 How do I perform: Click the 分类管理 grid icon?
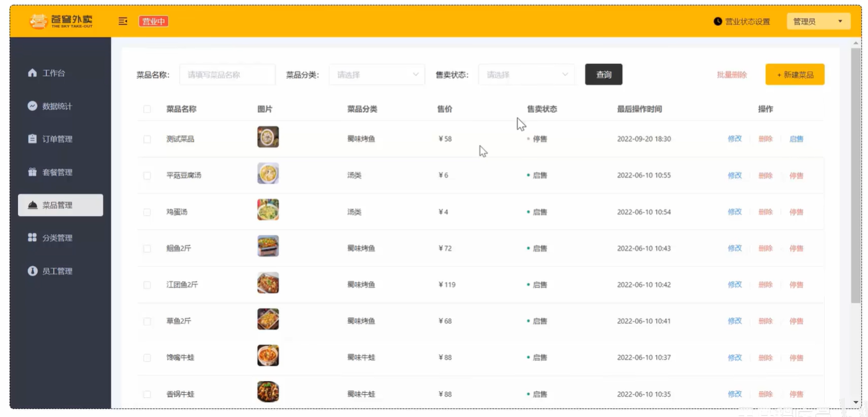click(x=33, y=238)
